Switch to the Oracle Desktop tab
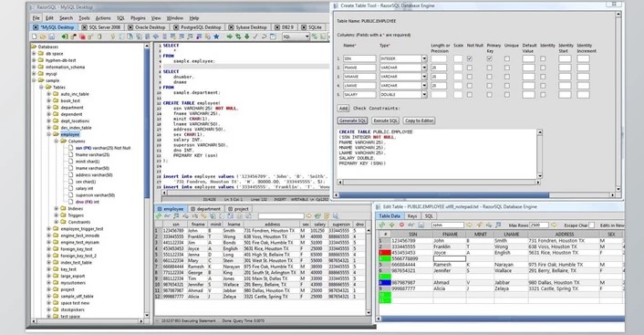 click(147, 27)
